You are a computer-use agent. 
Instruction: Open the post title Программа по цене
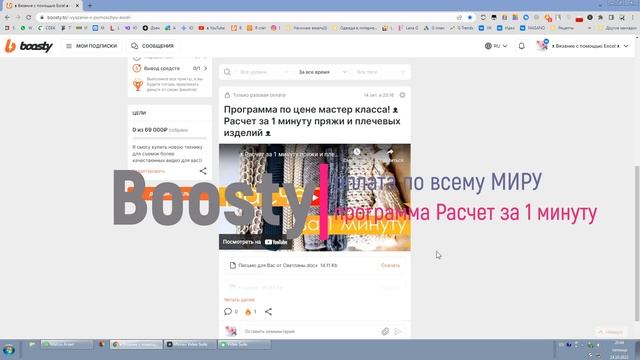tap(312, 121)
